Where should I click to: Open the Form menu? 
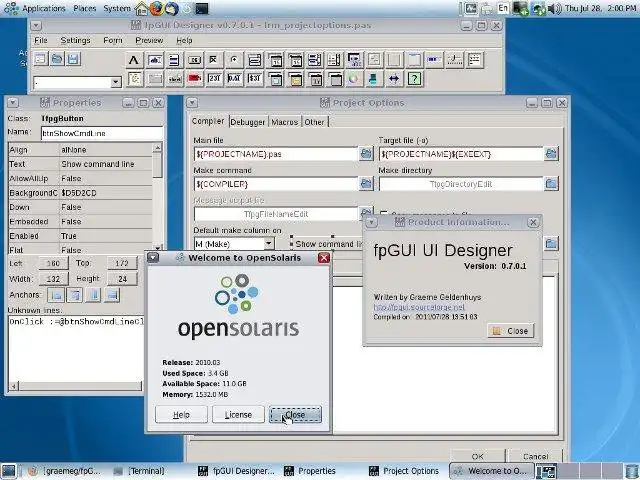click(x=113, y=40)
